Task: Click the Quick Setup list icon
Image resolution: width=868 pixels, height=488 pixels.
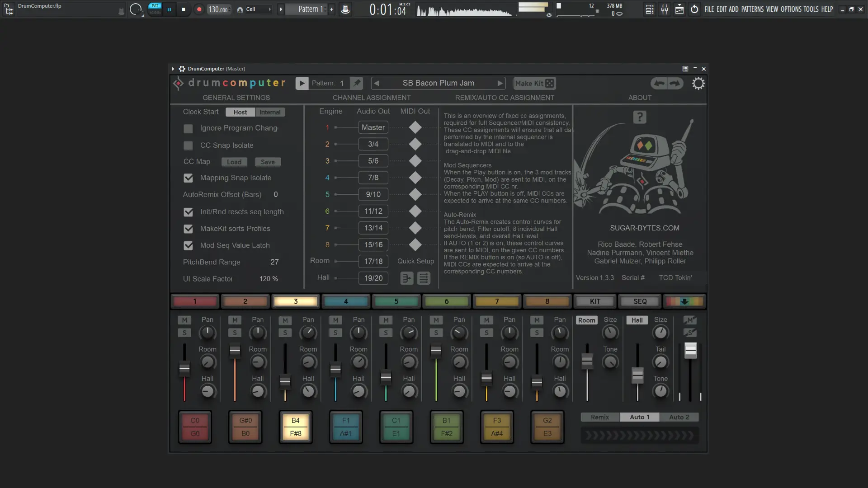Action: (424, 278)
